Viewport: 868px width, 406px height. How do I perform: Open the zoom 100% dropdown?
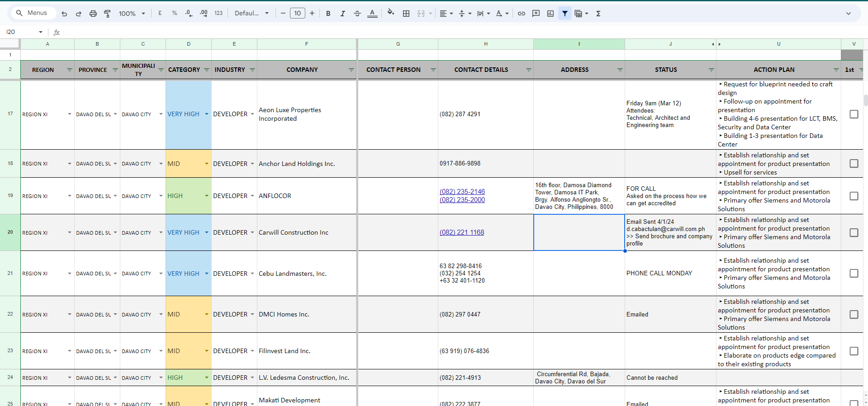coord(132,14)
